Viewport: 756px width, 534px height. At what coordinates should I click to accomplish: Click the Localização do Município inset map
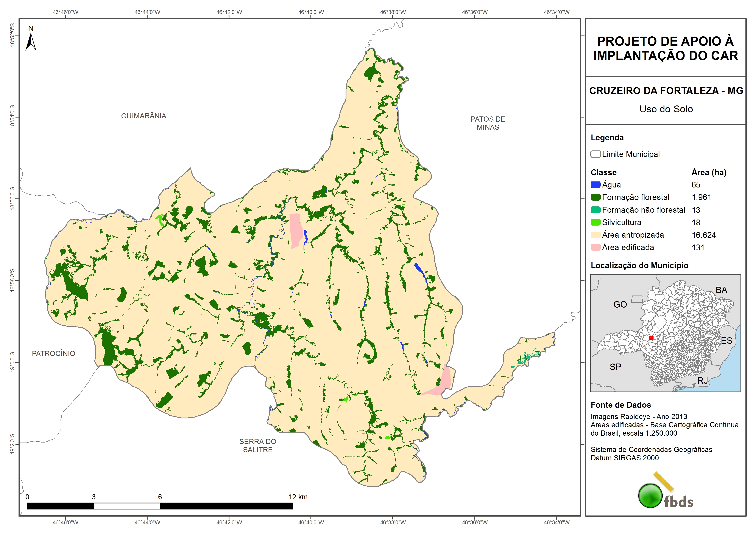tap(666, 333)
